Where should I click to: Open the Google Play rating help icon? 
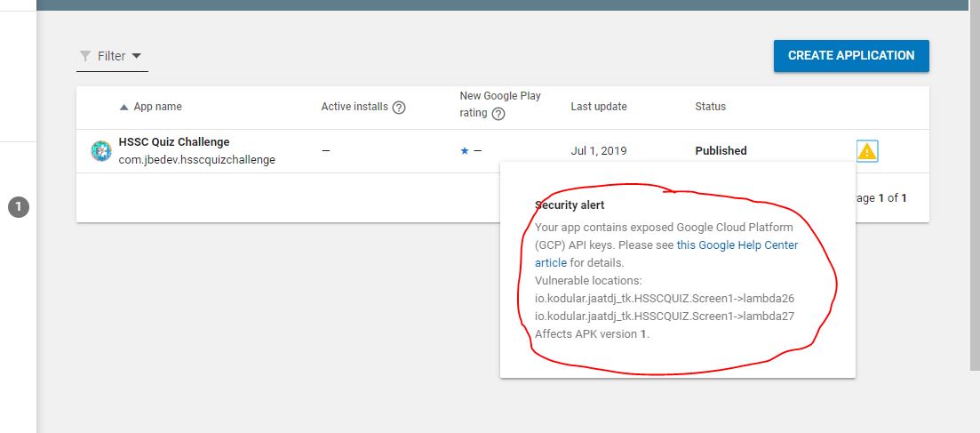(x=498, y=114)
